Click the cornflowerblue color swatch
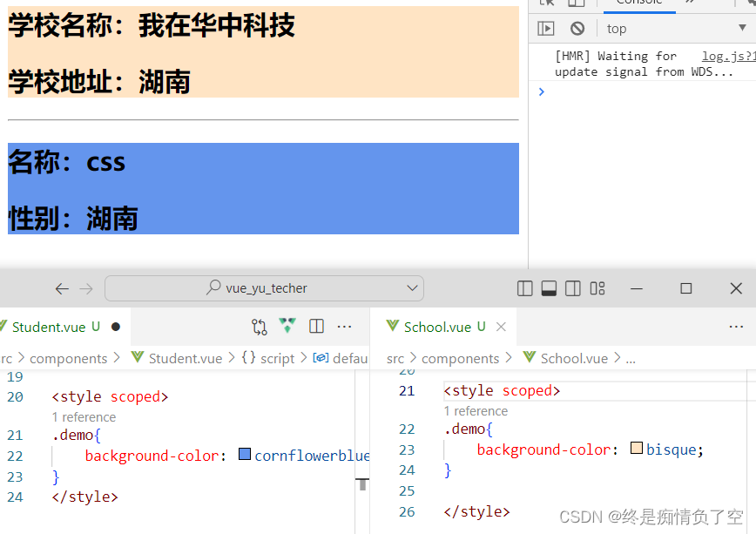Image resolution: width=756 pixels, height=534 pixels. coord(245,455)
